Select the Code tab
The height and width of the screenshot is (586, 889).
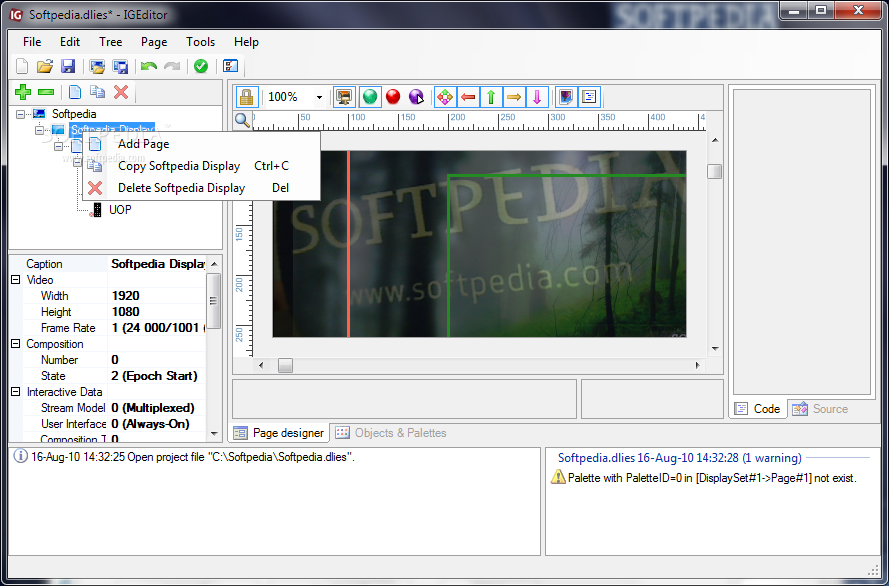[758, 409]
